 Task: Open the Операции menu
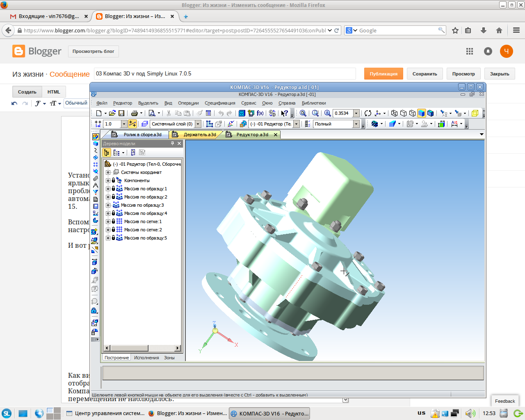pos(188,103)
